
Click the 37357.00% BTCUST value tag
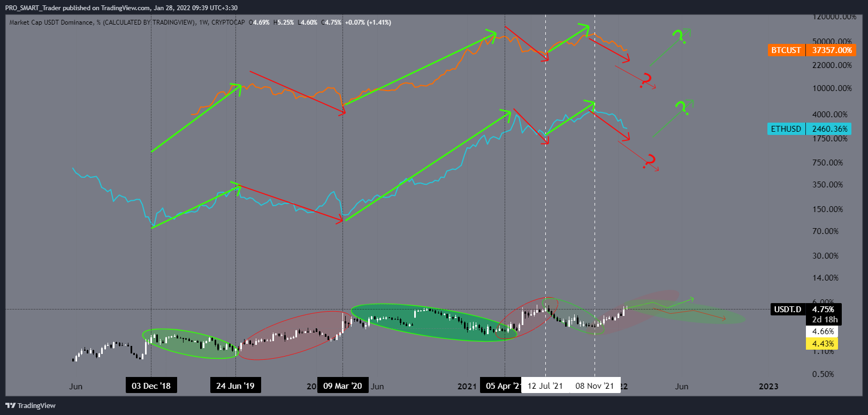[832, 50]
